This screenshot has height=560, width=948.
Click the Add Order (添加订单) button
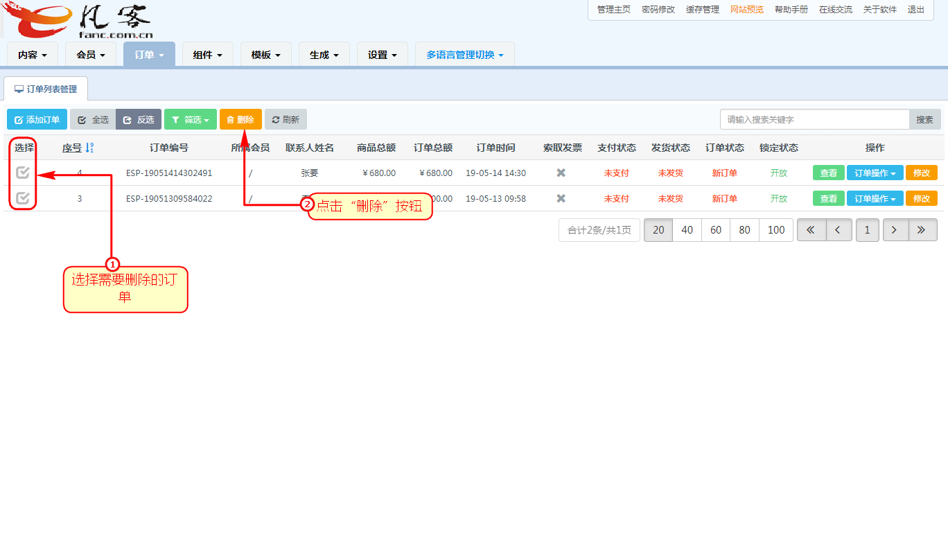point(37,119)
